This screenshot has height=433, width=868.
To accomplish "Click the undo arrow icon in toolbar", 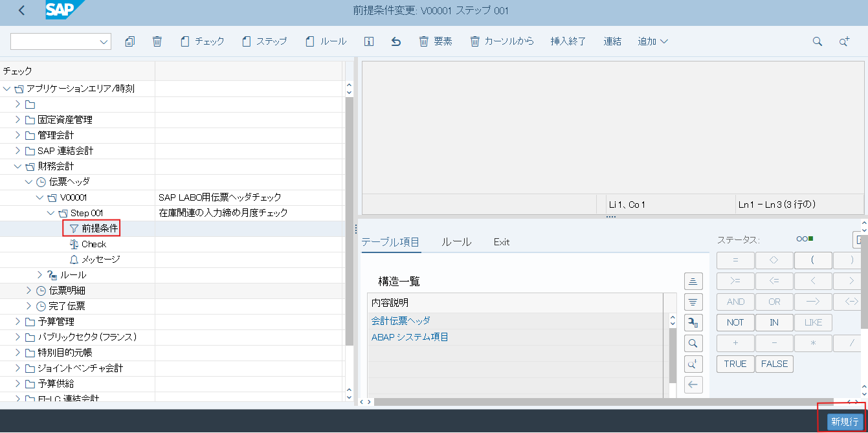I will (396, 41).
